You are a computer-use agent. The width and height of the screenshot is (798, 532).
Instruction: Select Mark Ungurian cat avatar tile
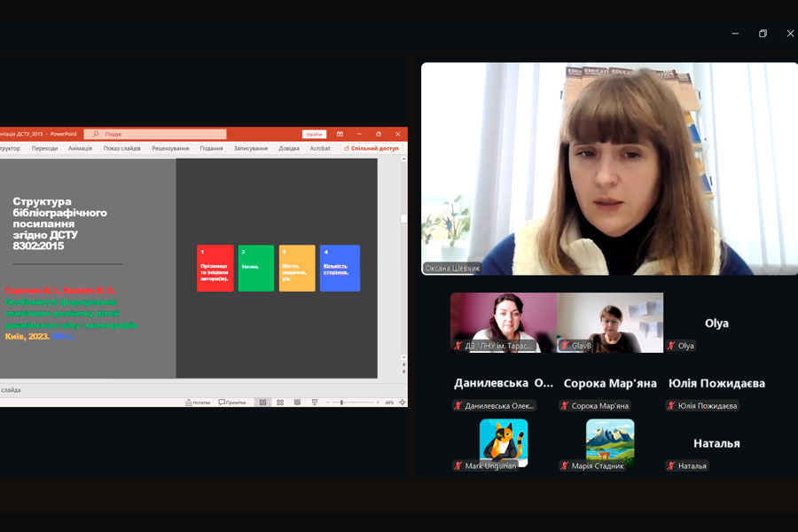[504, 443]
